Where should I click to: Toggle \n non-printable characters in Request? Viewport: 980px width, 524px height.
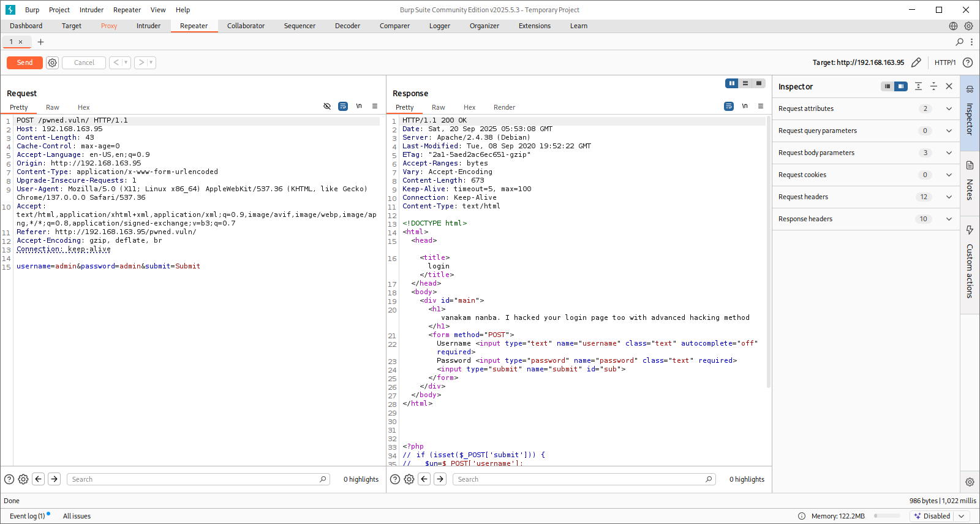[359, 106]
